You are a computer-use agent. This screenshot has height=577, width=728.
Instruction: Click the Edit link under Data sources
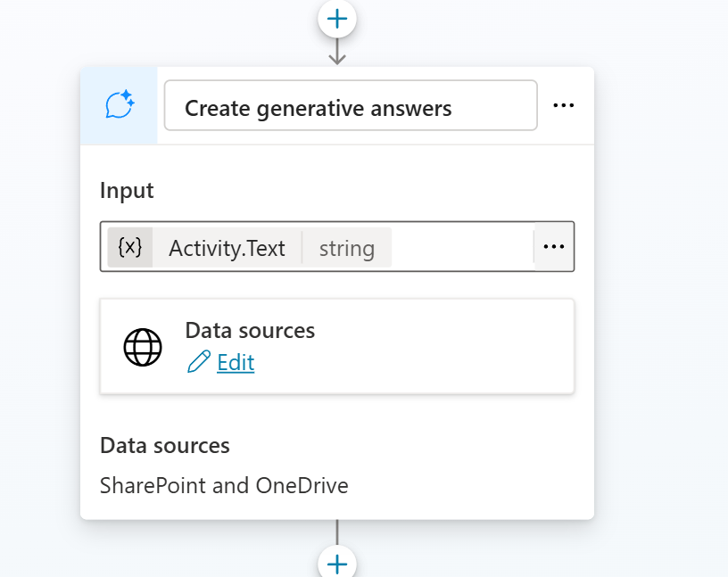tap(236, 363)
